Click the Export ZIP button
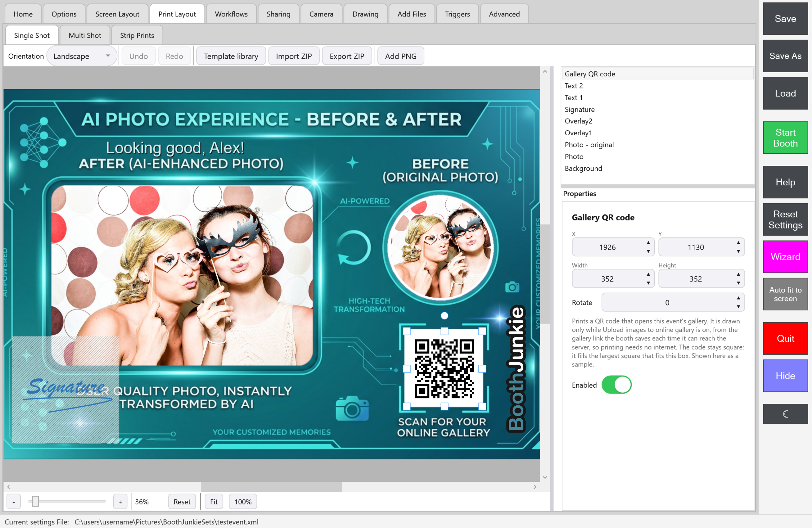The image size is (812, 528). [x=347, y=56]
